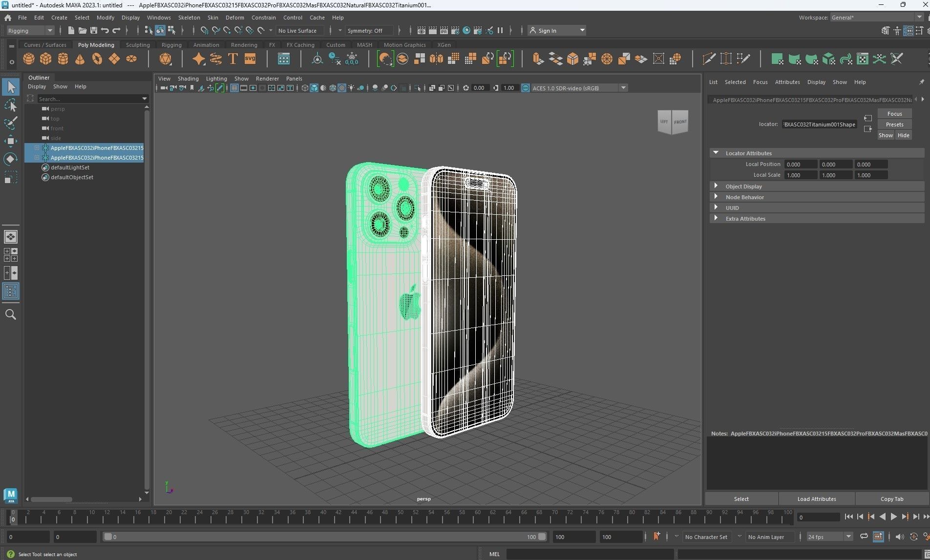This screenshot has height=560, width=930.
Task: Click the Center Pivot shelf icon
Action: (x=317, y=59)
